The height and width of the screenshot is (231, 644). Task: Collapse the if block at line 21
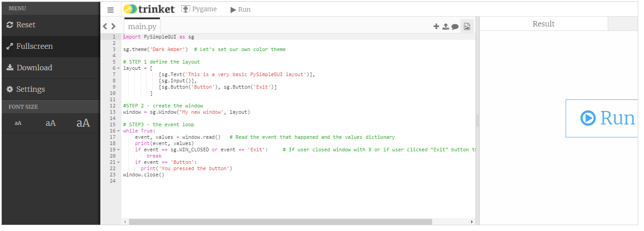[119, 163]
